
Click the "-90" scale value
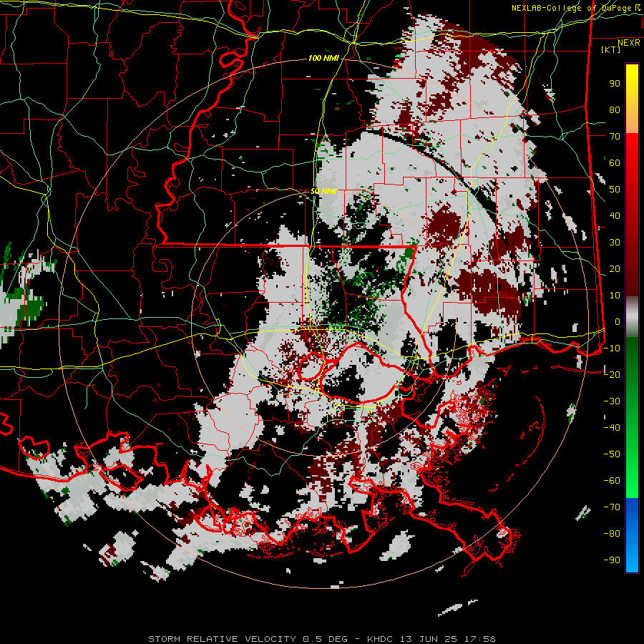(x=612, y=560)
